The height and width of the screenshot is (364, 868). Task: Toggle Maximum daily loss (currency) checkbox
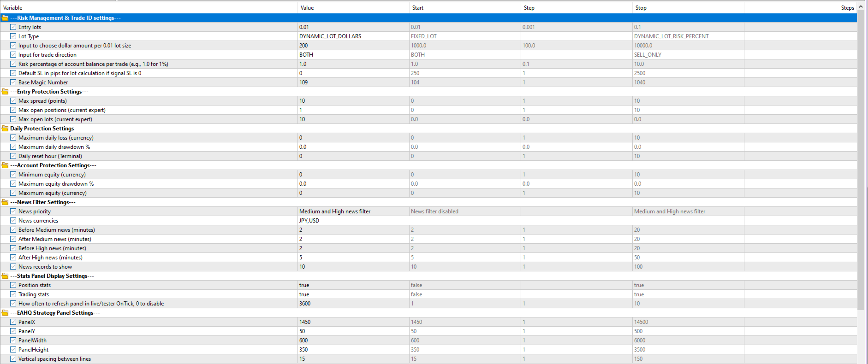(13, 138)
